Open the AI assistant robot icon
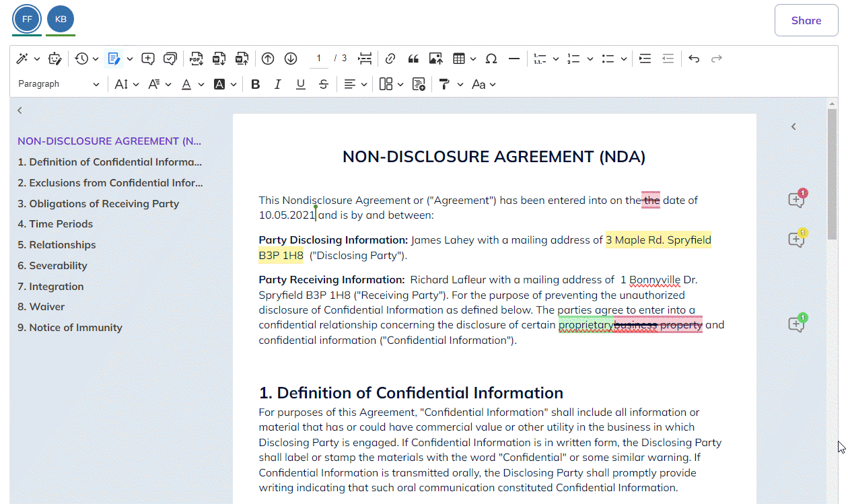The height and width of the screenshot is (504, 848). pos(56,59)
